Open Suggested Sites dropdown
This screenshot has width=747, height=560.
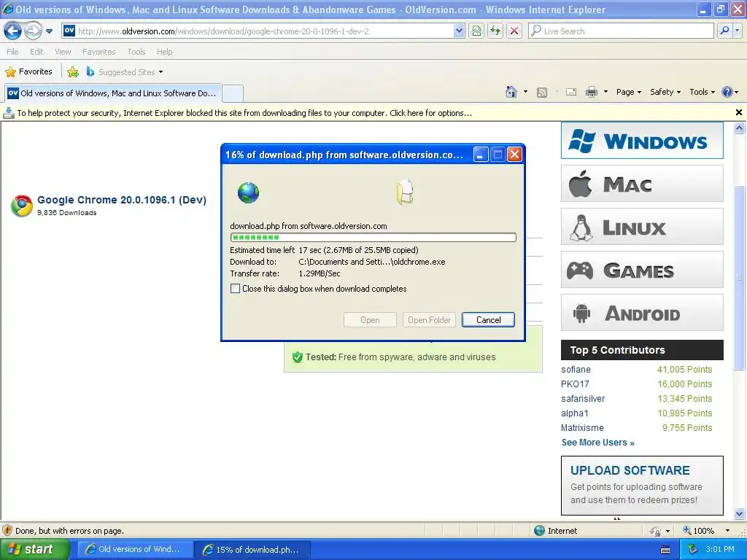click(125, 72)
